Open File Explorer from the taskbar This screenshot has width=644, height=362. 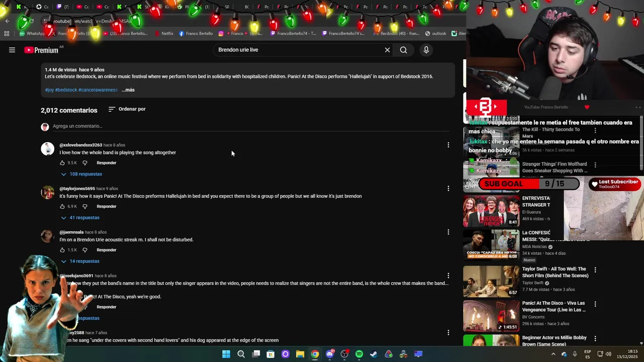pos(300,354)
